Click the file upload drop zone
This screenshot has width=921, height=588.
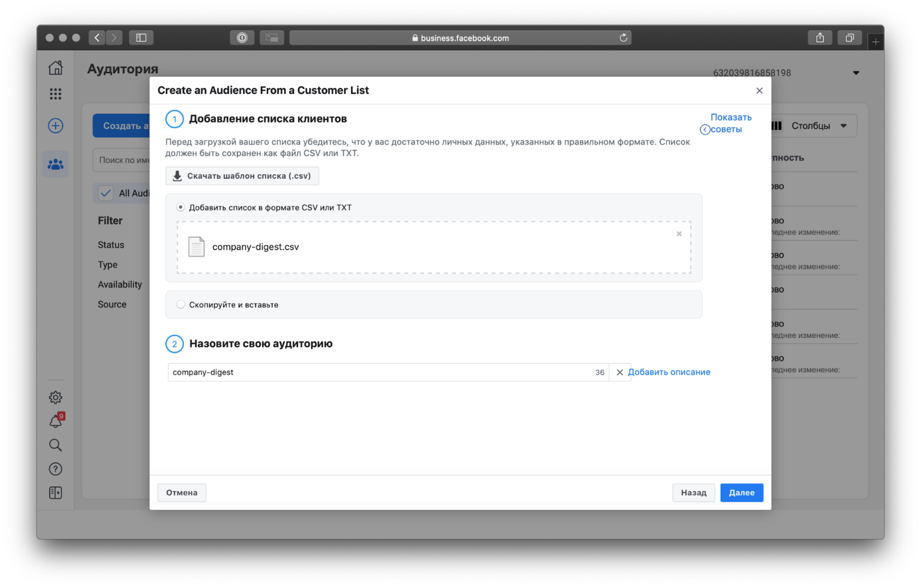(x=434, y=247)
